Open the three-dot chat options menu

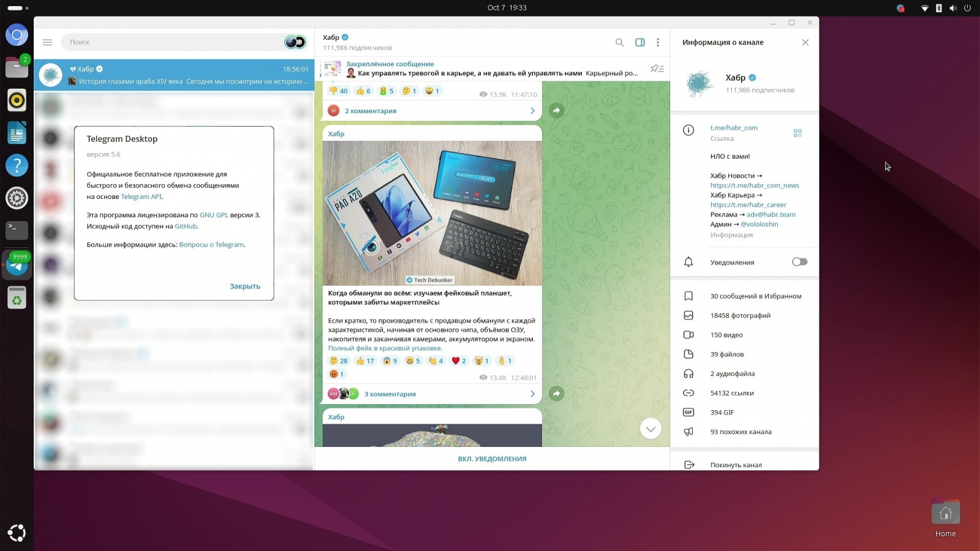658,42
